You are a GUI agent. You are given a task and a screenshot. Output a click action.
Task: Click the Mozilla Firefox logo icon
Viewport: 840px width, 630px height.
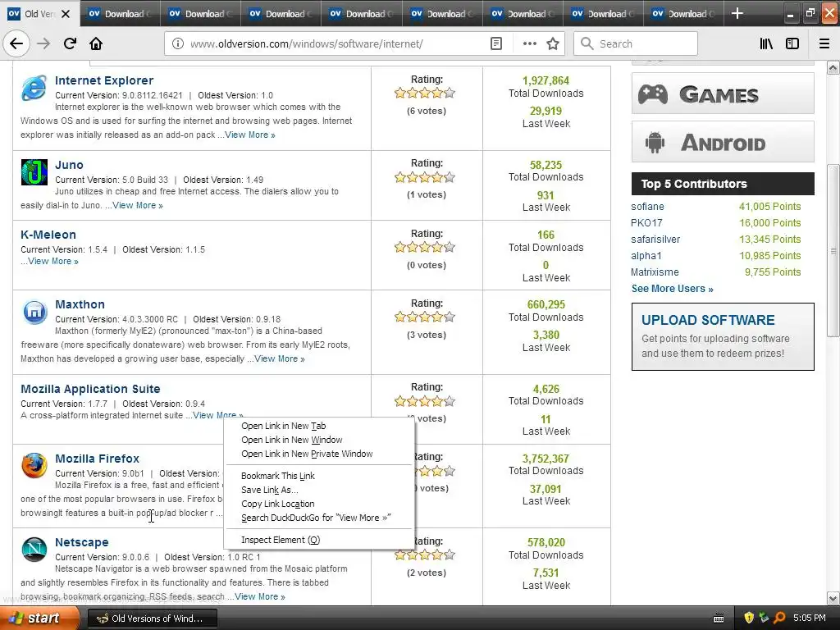[x=34, y=466]
